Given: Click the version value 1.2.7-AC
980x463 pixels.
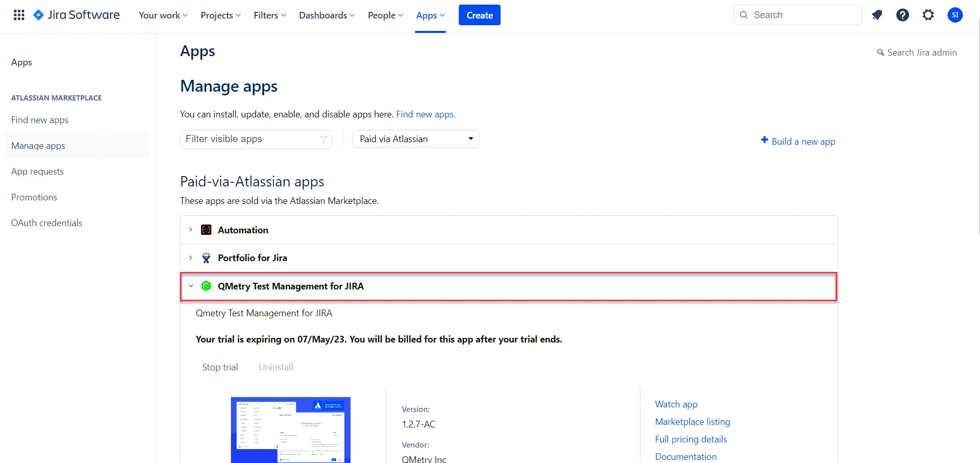Looking at the screenshot, I should pyautogui.click(x=419, y=424).
